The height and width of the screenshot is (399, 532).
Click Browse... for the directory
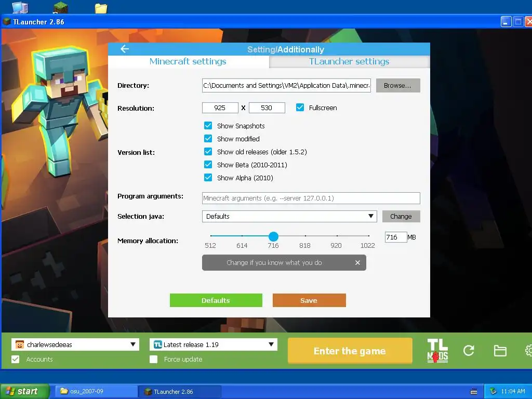pos(398,86)
